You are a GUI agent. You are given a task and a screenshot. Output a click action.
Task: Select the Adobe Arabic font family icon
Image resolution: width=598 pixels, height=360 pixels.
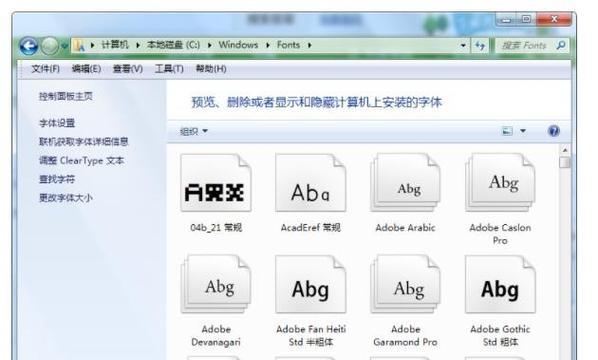[x=405, y=183]
